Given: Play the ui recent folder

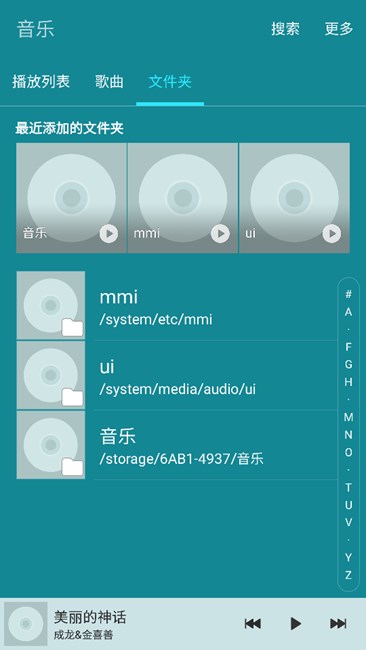Looking at the screenshot, I should [x=332, y=234].
